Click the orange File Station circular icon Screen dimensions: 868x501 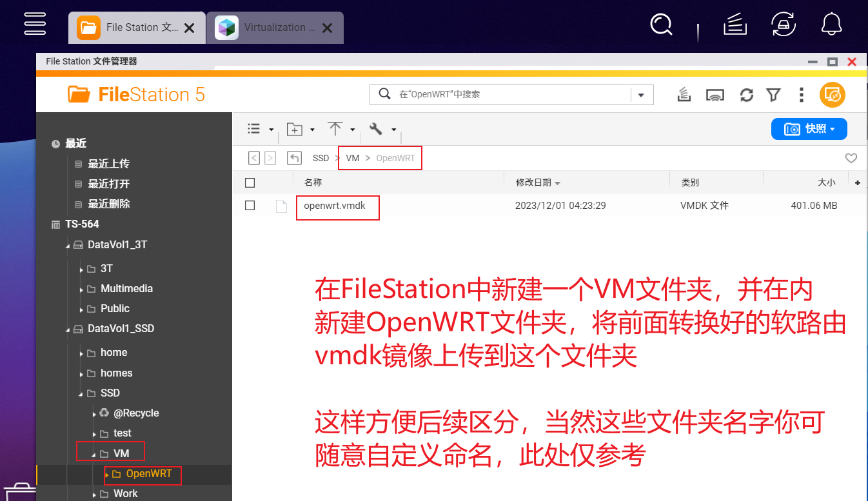point(832,95)
